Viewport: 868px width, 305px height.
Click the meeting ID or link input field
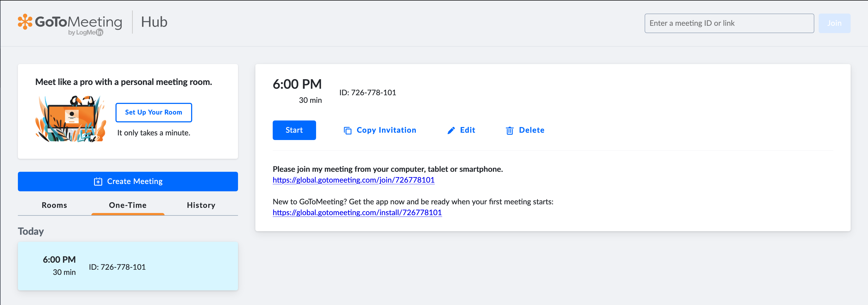[x=729, y=23]
